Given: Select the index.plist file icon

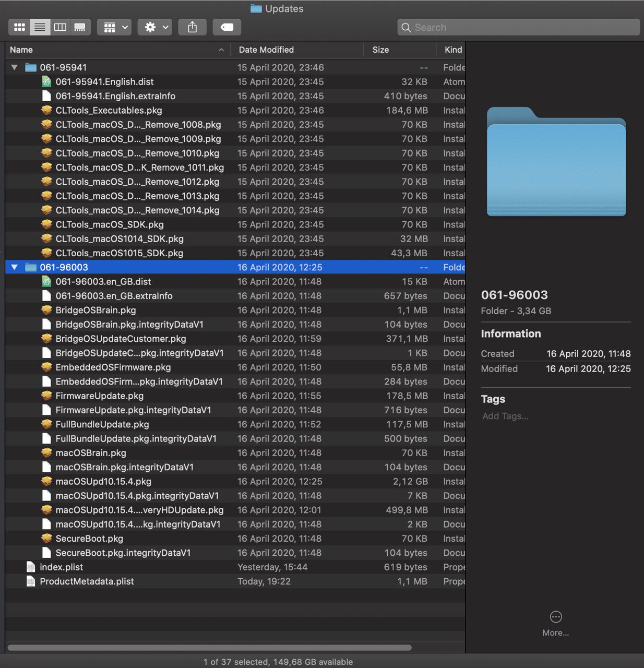Looking at the screenshot, I should tap(31, 567).
